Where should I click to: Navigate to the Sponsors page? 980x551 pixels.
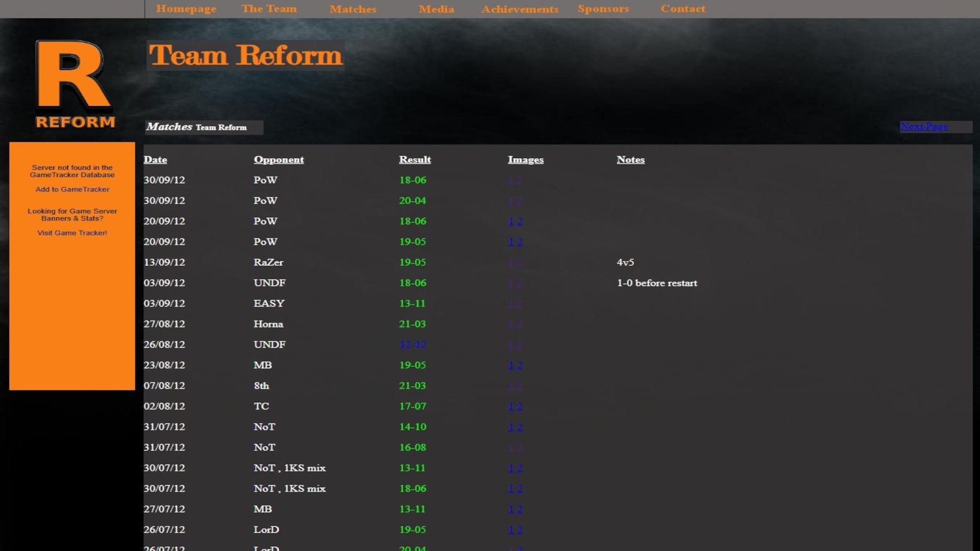(x=603, y=9)
